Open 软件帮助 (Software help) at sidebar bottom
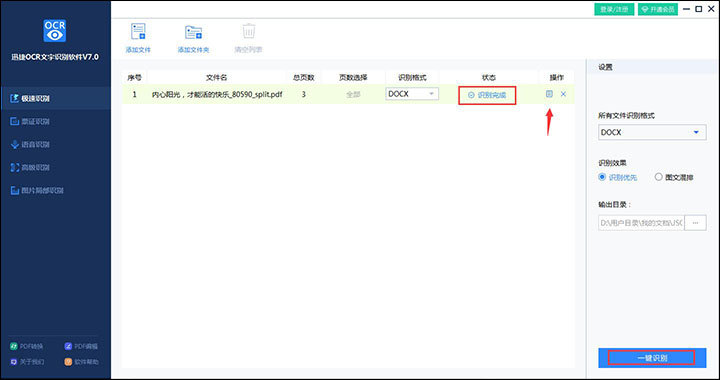720x380 pixels. coord(81,362)
